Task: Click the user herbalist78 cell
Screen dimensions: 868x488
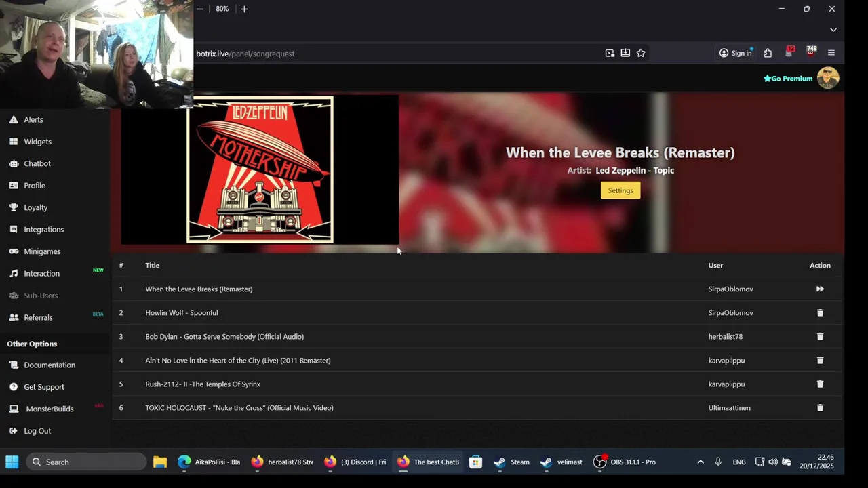Action: [726, 337]
